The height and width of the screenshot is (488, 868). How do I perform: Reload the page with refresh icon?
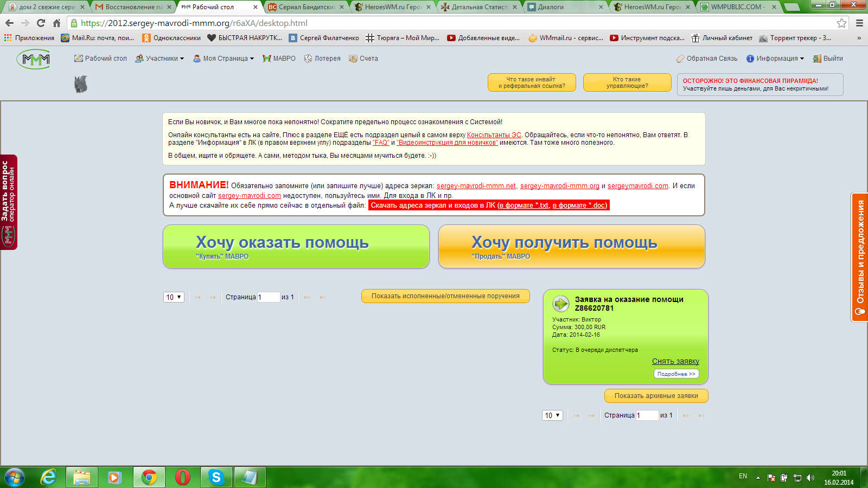coord(41,23)
